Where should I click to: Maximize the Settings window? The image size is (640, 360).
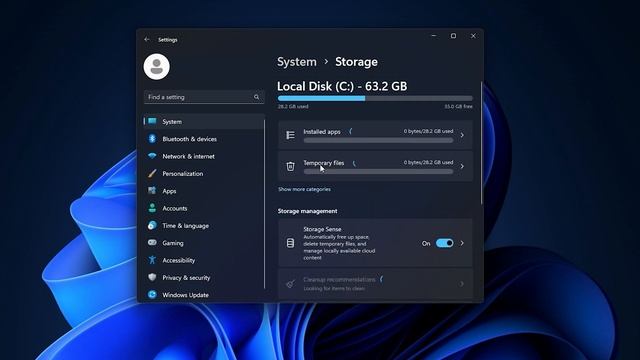[x=453, y=36]
